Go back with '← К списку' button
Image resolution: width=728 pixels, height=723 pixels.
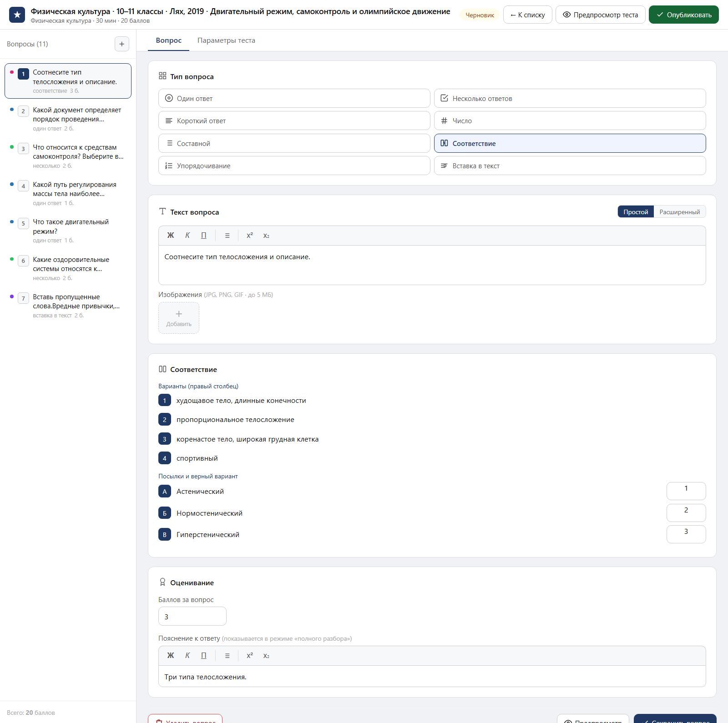click(527, 15)
